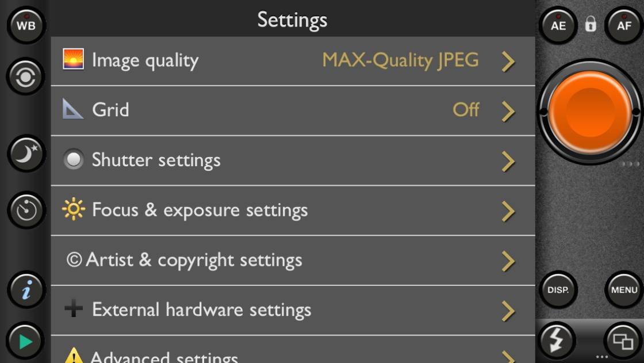Screen dimensions: 644x363
Task: Open Artist & copyright settings row
Action: 293,261
